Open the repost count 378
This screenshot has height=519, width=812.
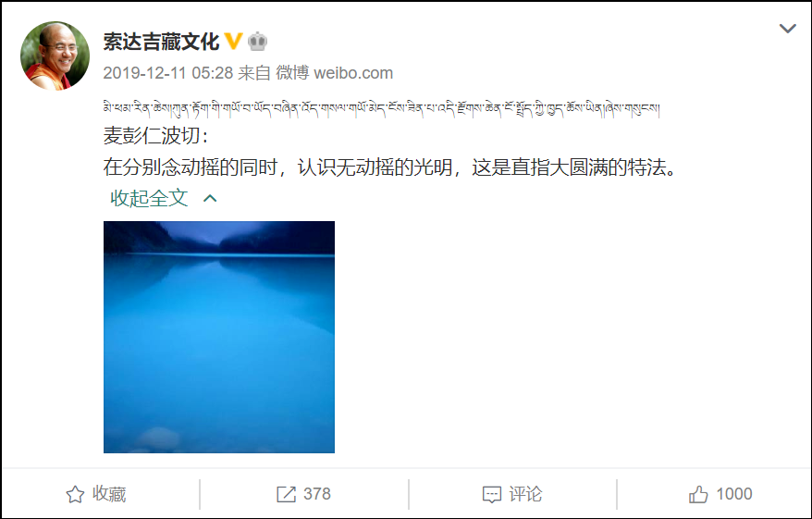click(317, 494)
